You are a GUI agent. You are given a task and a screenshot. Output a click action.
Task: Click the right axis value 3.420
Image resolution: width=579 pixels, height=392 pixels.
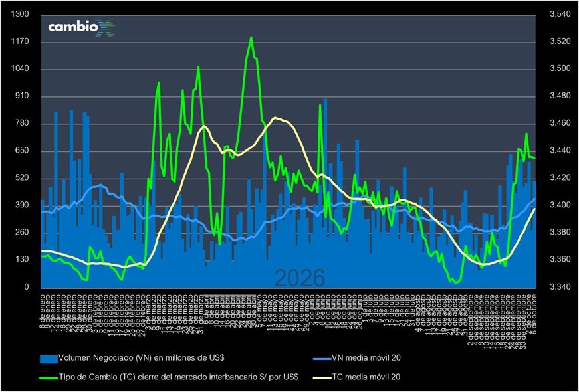(x=560, y=178)
